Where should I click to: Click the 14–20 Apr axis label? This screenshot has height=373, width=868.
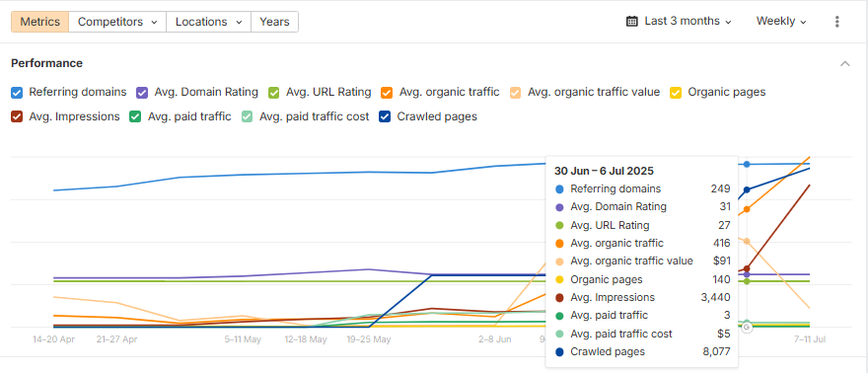pyautogui.click(x=53, y=339)
